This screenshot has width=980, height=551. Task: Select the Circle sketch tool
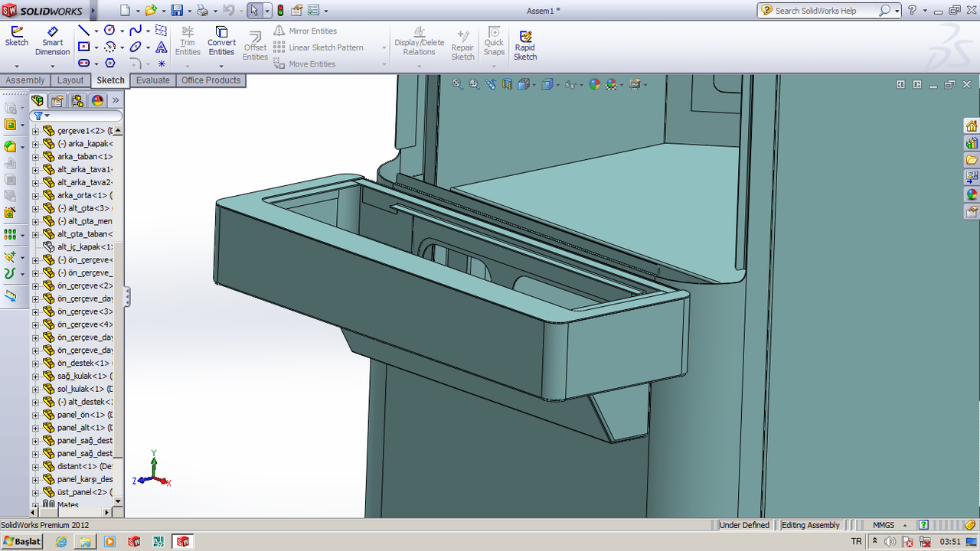click(109, 31)
